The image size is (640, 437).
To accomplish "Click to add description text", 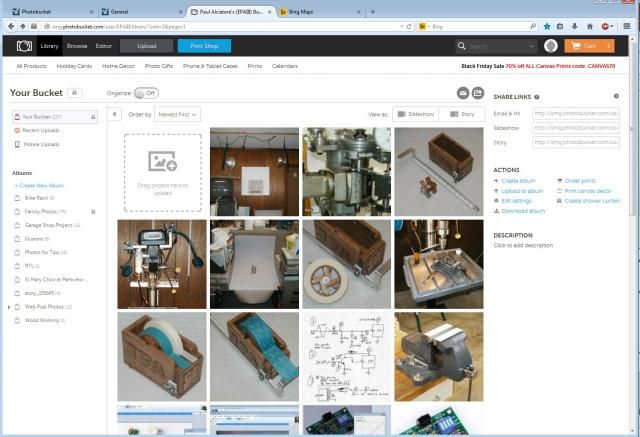I will [x=523, y=246].
